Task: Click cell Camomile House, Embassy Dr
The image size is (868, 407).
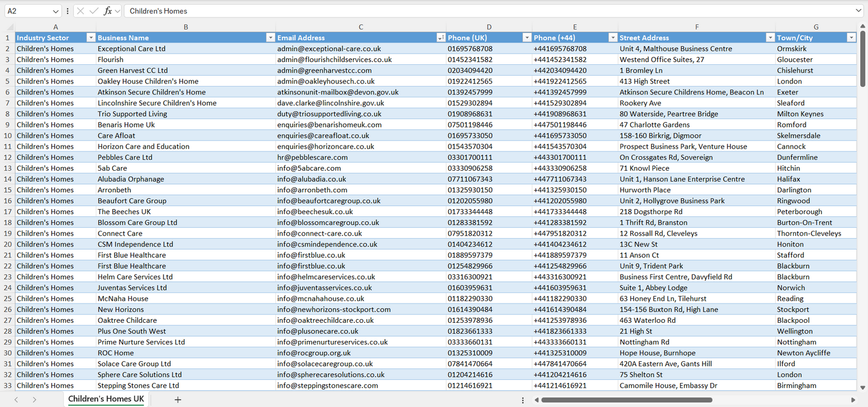Action: pos(697,385)
